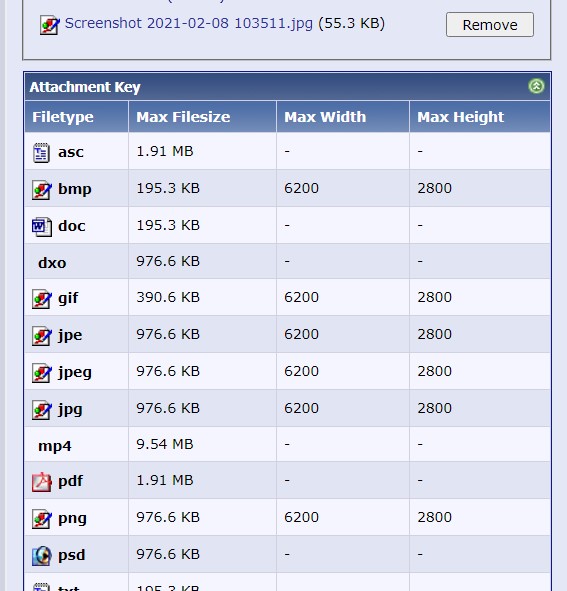The image size is (567, 591).
Task: Collapse the Attachment Key panel
Action: click(536, 86)
